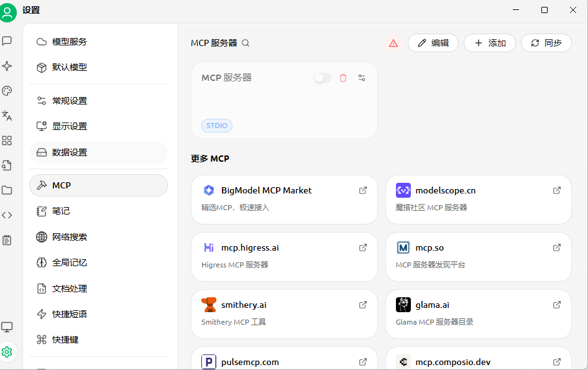Click the Glama MCP 服务器目录 description
The height and width of the screenshot is (370, 588).
point(434,322)
